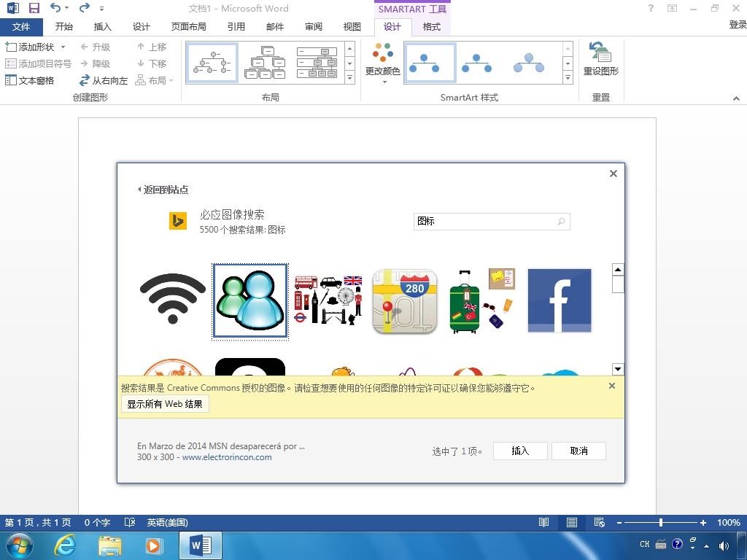Open the 布局 dropdown in 创建图形 group
747x560 pixels.
[154, 80]
